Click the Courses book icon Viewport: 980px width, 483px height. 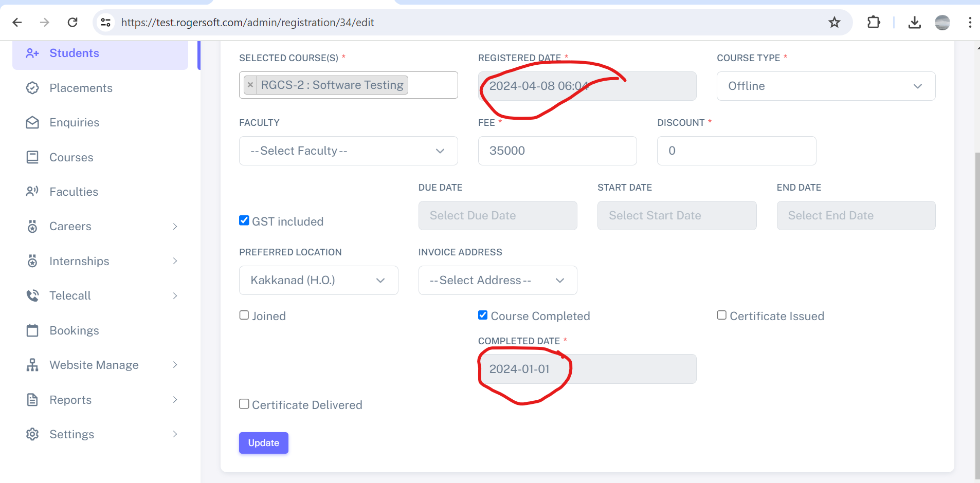click(32, 157)
